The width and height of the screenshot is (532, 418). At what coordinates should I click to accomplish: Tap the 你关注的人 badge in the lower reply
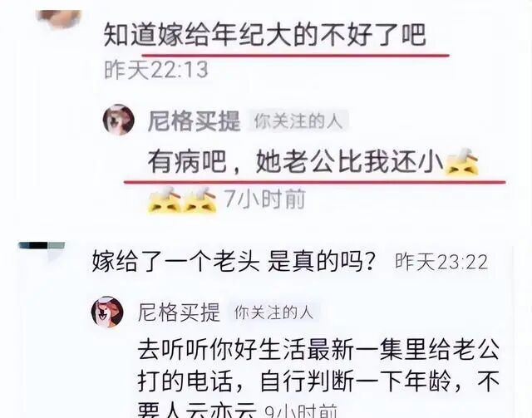pyautogui.click(x=273, y=312)
